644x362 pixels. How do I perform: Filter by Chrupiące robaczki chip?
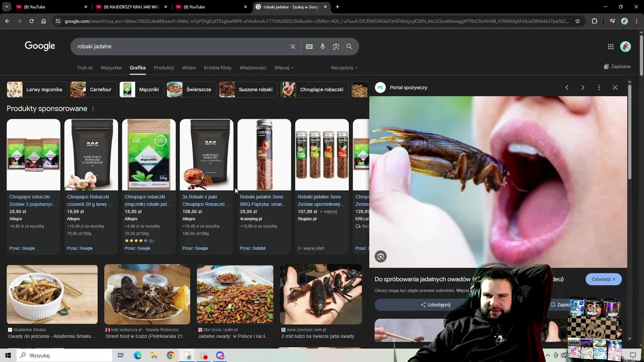[x=314, y=89]
